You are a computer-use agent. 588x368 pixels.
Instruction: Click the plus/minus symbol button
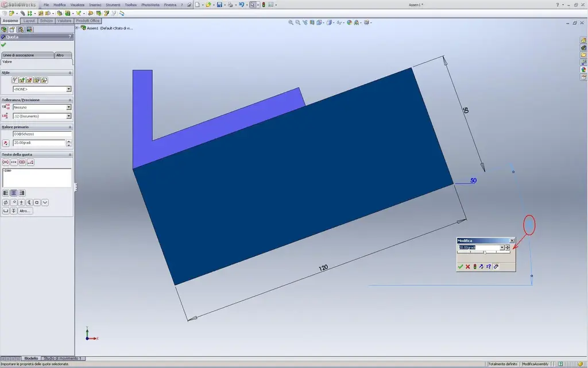(x=21, y=202)
